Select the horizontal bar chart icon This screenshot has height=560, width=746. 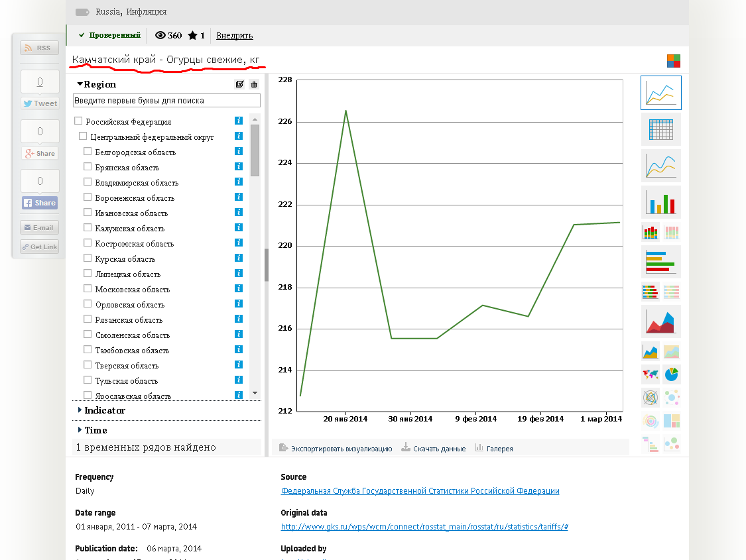coord(661,262)
